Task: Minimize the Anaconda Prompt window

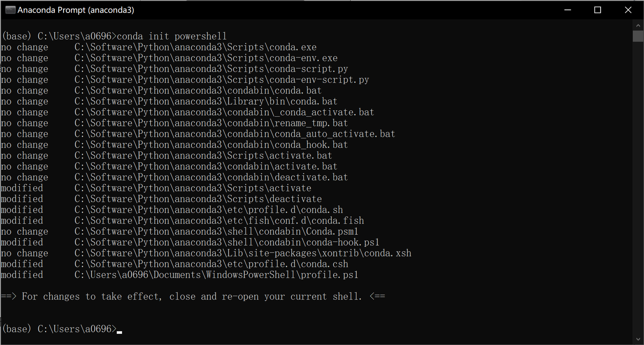Action: pyautogui.click(x=567, y=10)
